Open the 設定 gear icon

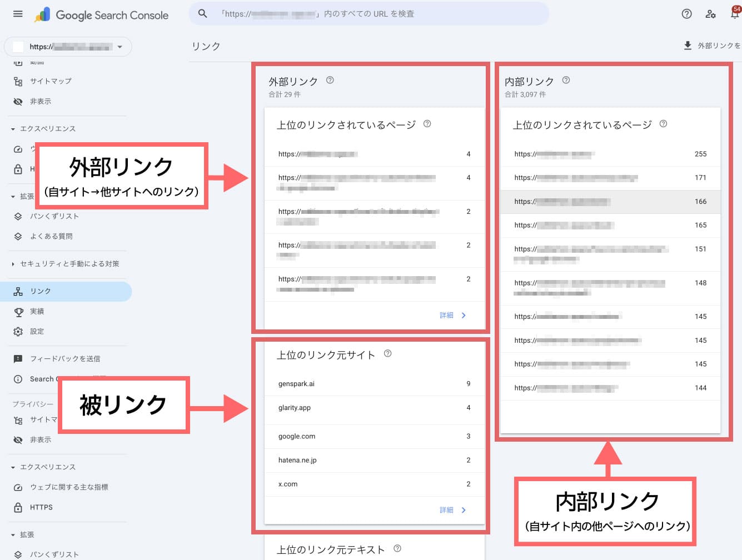pos(18,331)
